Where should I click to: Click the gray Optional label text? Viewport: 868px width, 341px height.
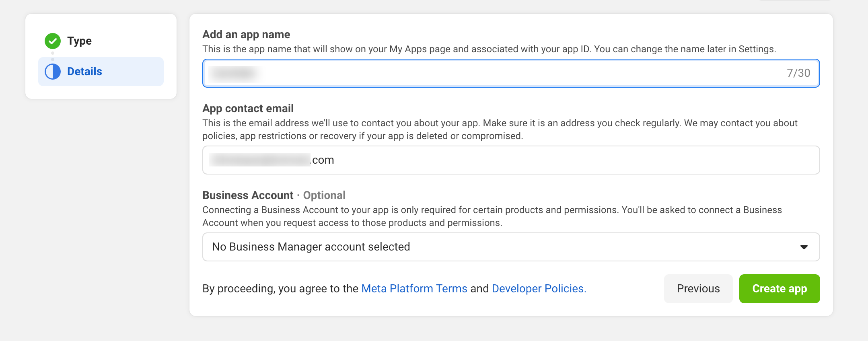324,195
